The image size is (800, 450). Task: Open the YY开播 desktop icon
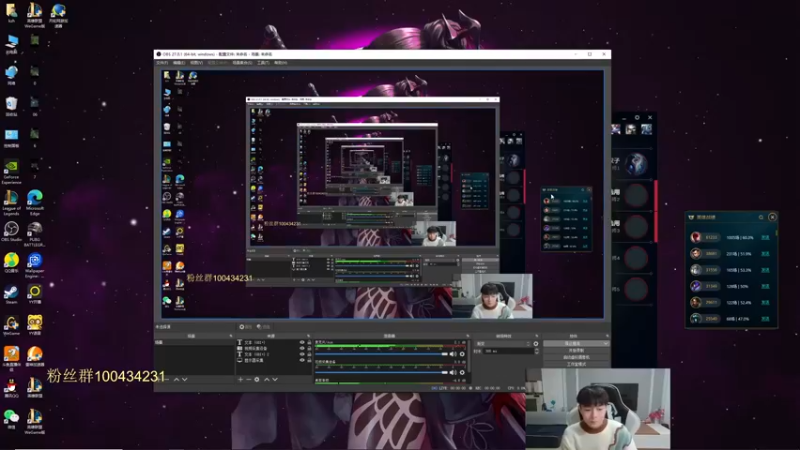click(35, 294)
